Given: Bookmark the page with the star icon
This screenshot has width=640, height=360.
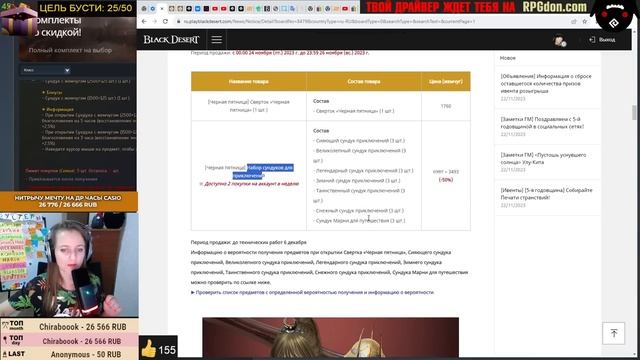Looking at the screenshot, I should click(584, 21).
